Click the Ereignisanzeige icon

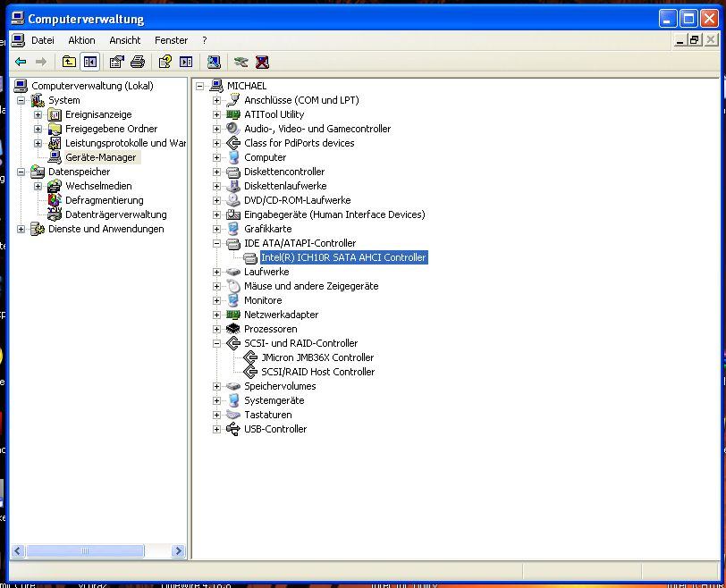tap(55, 114)
